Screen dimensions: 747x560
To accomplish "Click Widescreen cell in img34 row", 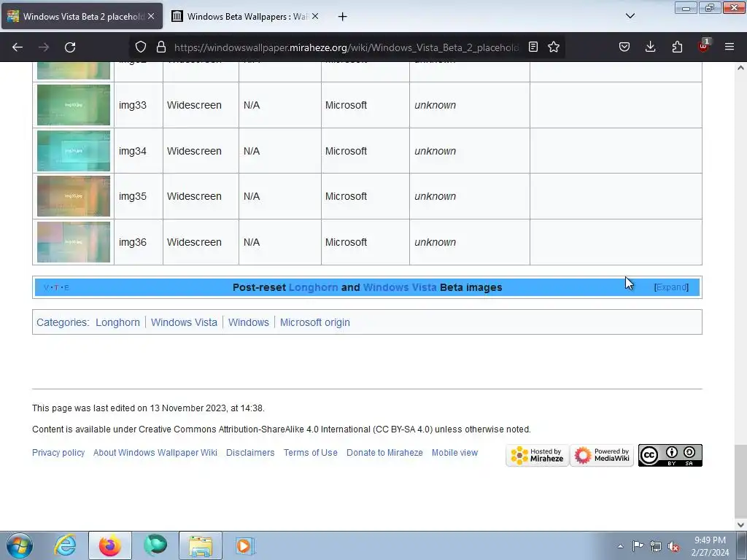I will tap(201, 151).
